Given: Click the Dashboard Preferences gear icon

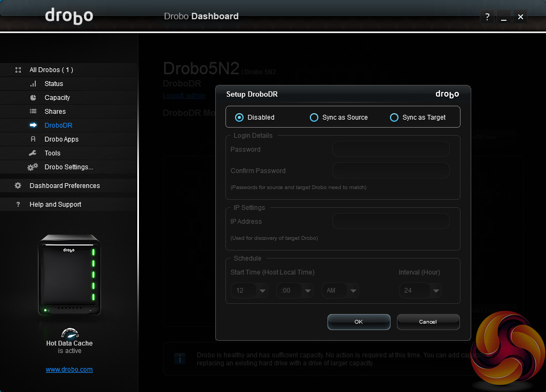Looking at the screenshot, I should [x=18, y=185].
